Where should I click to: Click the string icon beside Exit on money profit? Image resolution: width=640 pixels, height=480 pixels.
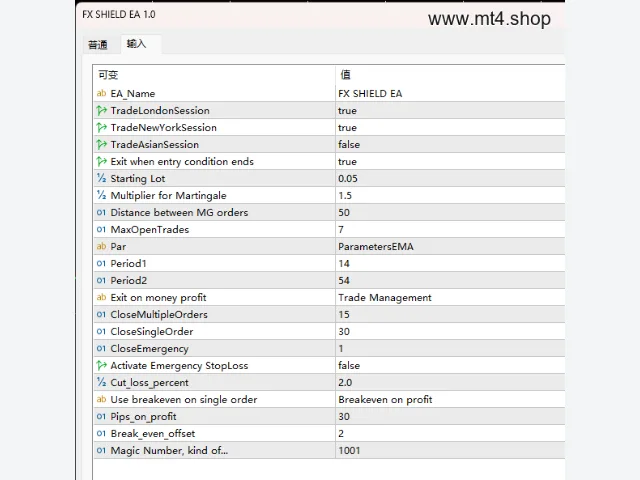pos(102,298)
